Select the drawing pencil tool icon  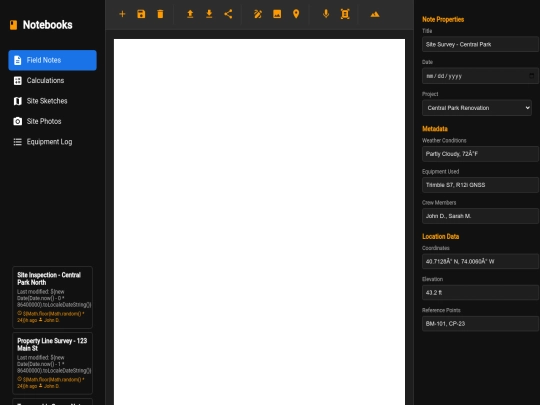(x=258, y=14)
